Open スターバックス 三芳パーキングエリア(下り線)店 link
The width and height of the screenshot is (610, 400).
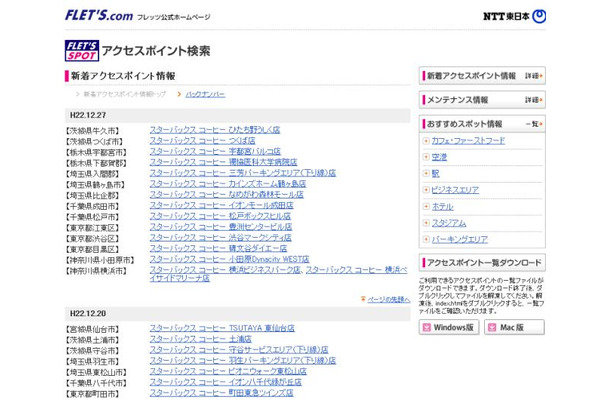tap(243, 173)
